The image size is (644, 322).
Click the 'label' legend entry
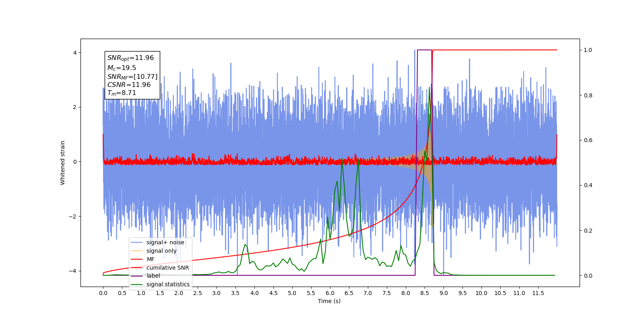pos(146,276)
